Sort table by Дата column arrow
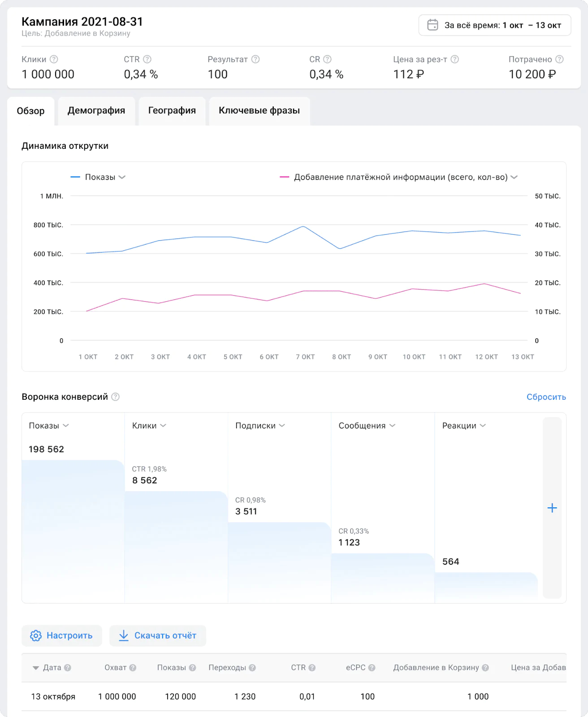Viewport: 588px width, 717px height. pos(36,668)
